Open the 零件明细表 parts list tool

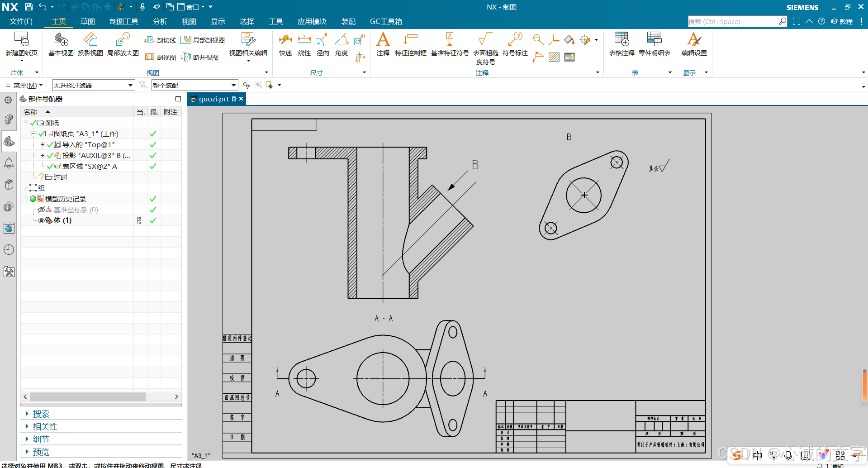coord(654,44)
